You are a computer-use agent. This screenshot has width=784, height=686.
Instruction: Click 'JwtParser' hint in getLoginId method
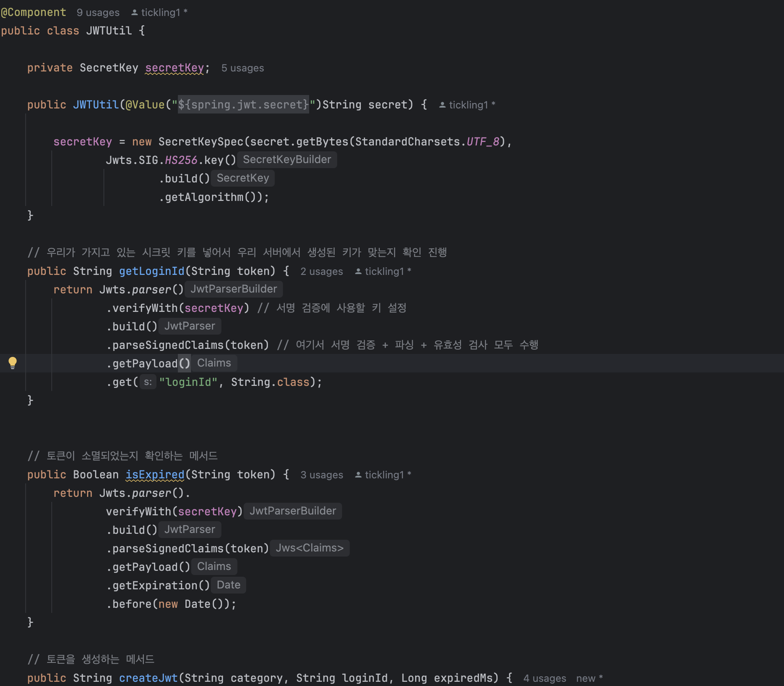point(190,326)
